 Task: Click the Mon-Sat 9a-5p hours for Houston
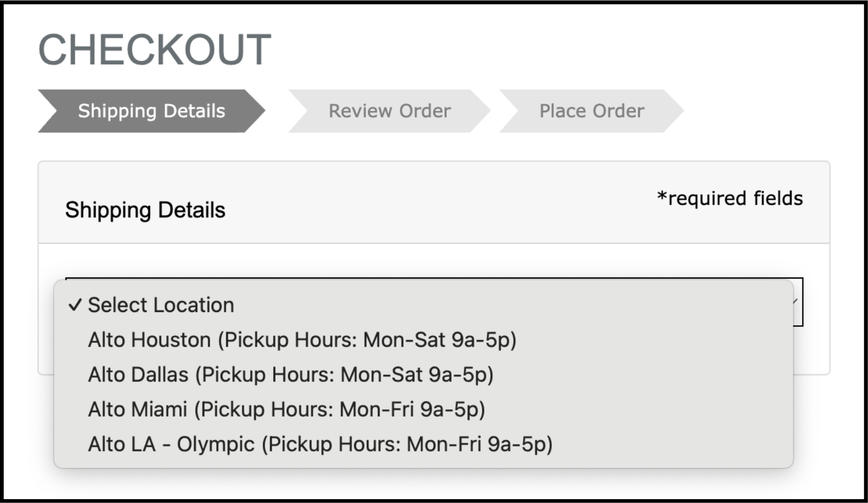440,340
